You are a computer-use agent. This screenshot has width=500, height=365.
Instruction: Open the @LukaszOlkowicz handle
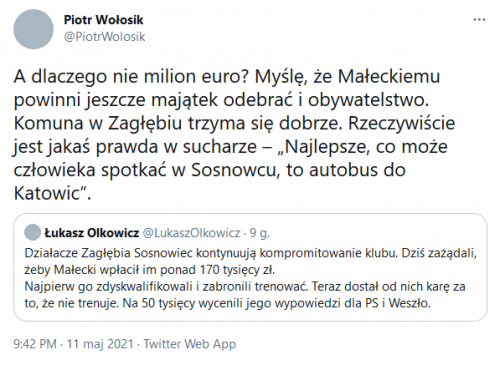191,233
